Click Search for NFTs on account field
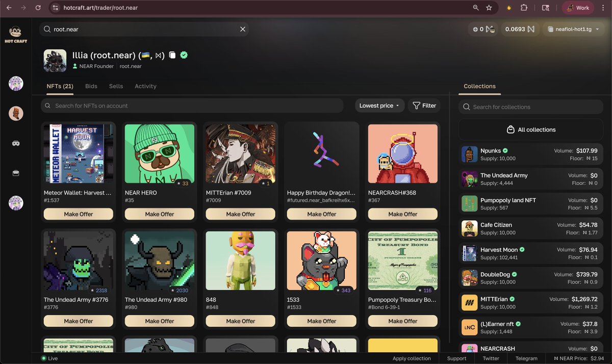612x364 pixels. tap(192, 106)
